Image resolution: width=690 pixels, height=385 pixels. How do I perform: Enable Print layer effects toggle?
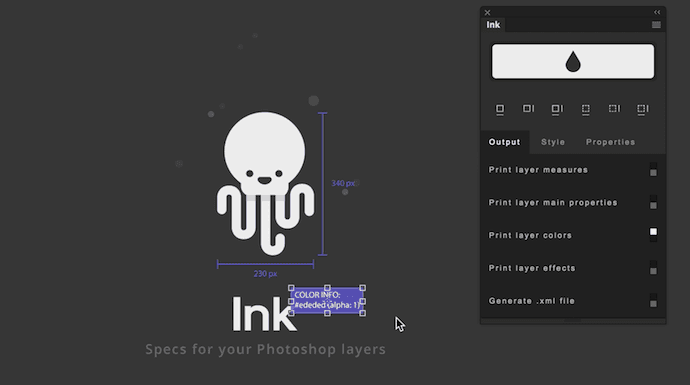coord(653,268)
